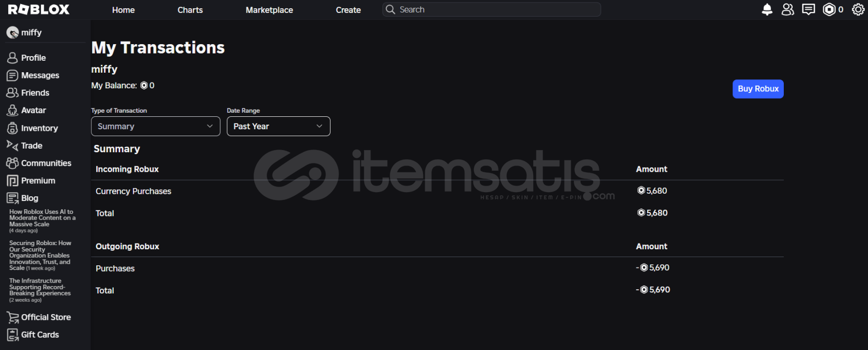Click My Balance text
This screenshot has height=350, width=868.
pos(114,86)
